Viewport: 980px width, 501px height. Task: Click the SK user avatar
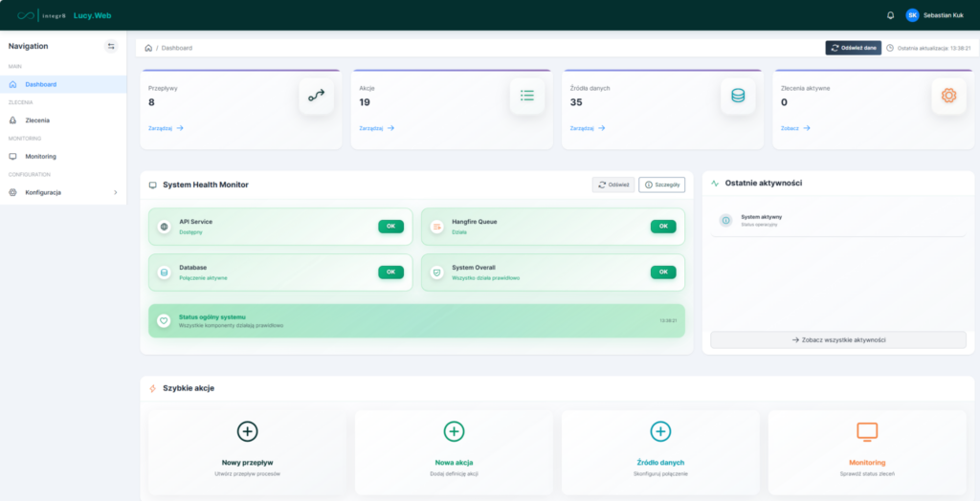click(912, 15)
